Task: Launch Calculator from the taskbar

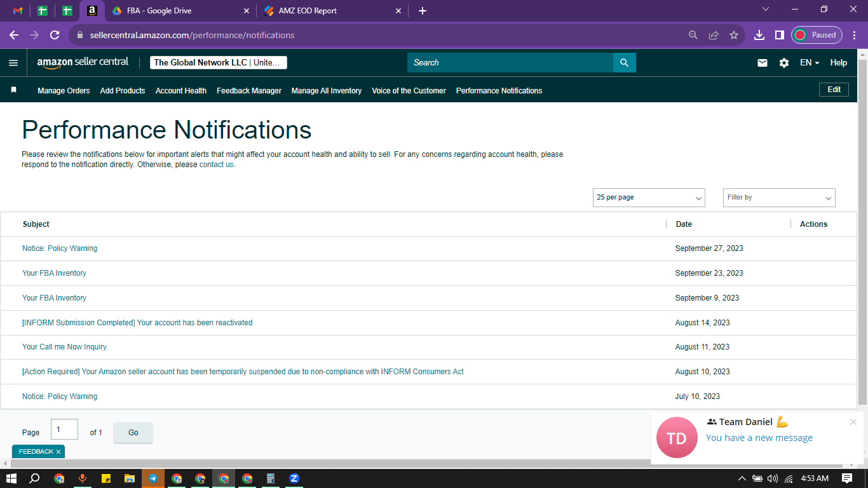Action: pyautogui.click(x=271, y=478)
